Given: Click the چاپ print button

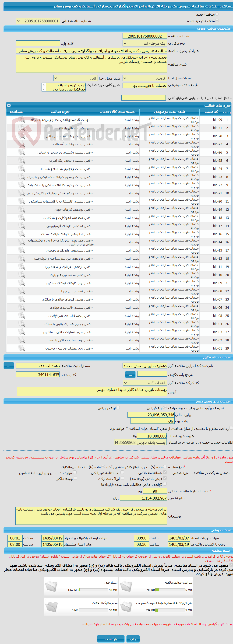Looking at the screenshot, I should click(x=133, y=639).
